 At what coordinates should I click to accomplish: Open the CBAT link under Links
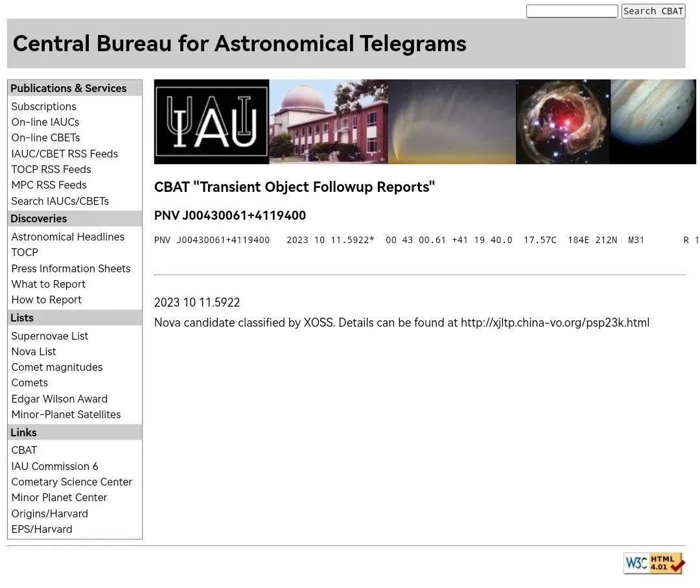point(24,451)
